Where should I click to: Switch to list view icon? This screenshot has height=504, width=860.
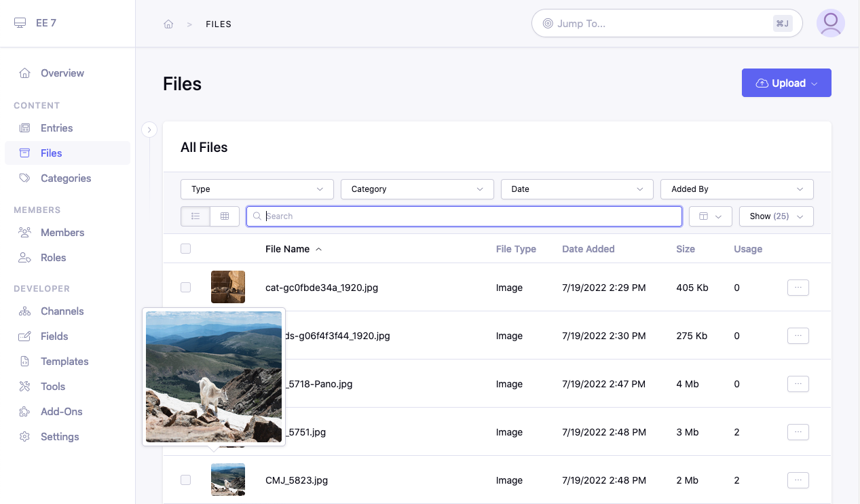point(195,216)
